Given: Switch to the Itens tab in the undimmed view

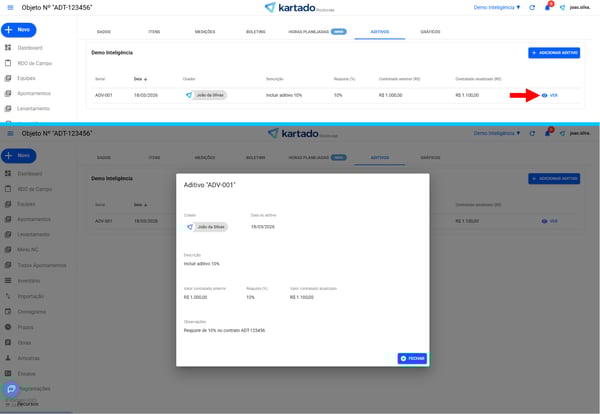Looking at the screenshot, I should pos(154,32).
